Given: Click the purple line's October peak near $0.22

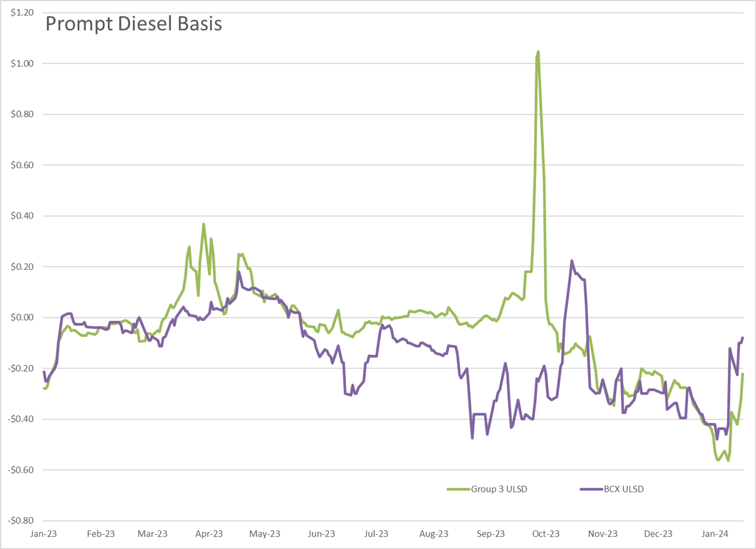Looking at the screenshot, I should (x=572, y=261).
